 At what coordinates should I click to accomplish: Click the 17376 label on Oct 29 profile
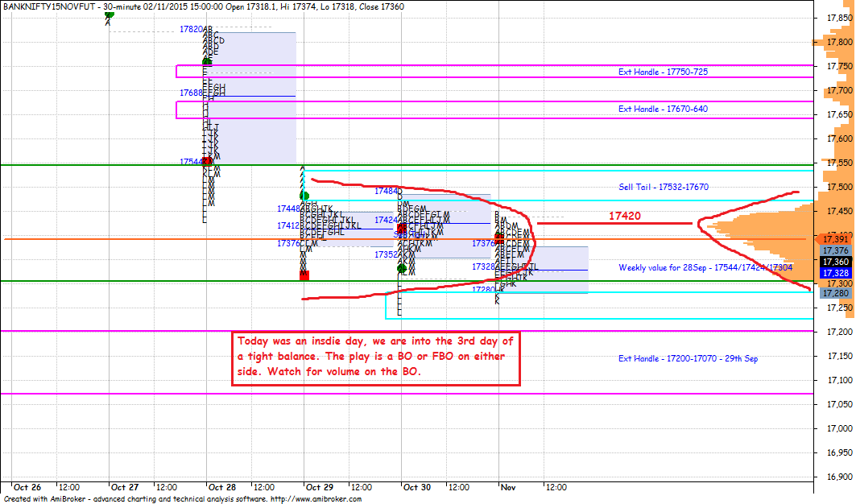(288, 243)
